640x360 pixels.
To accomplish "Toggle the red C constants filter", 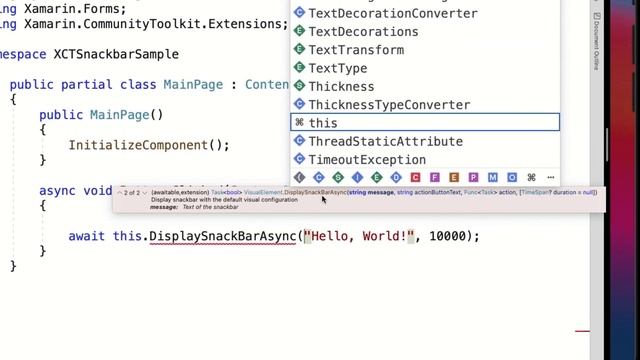I will pyautogui.click(x=416, y=178).
